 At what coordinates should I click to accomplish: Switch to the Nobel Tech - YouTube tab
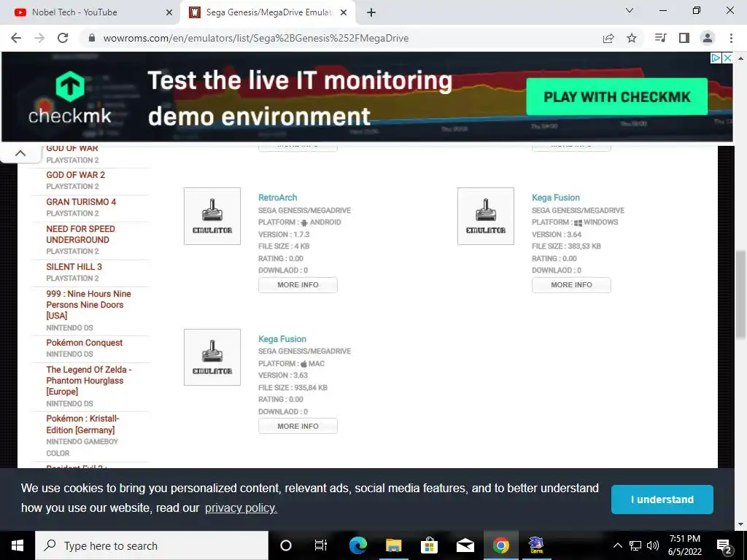[90, 12]
